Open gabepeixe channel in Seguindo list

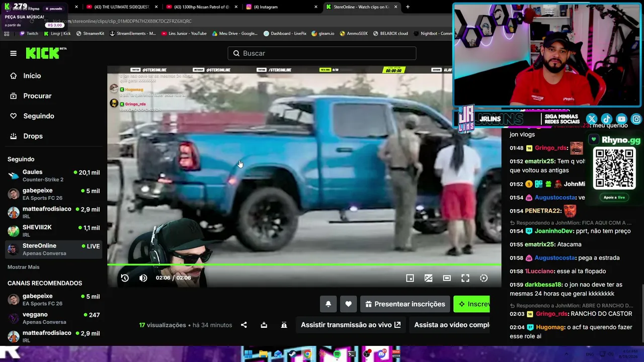tap(53, 194)
